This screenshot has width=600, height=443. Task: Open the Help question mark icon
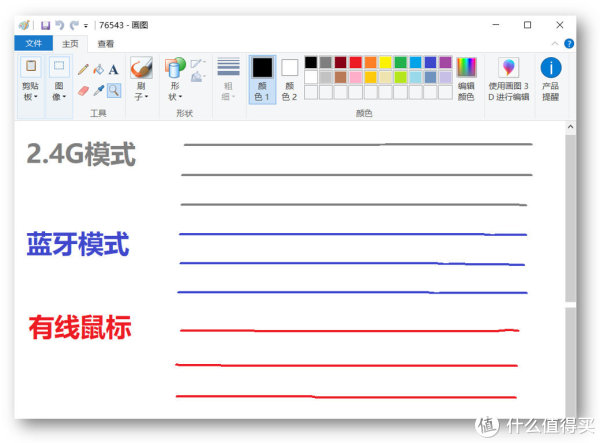(569, 44)
